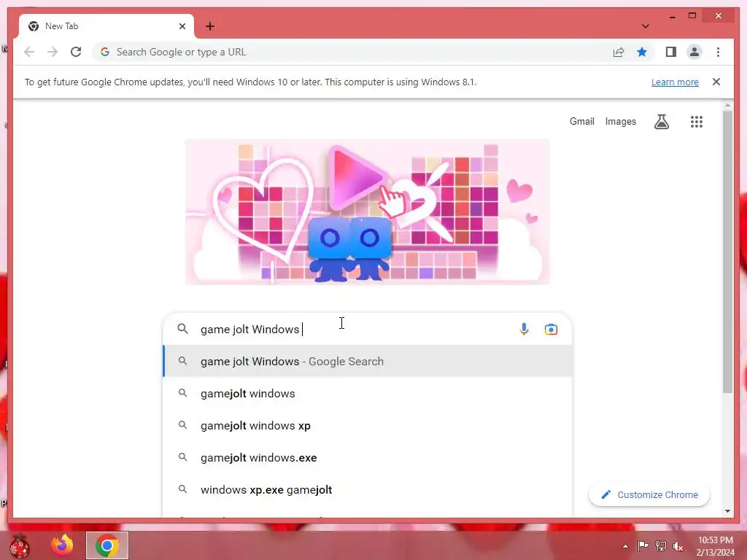Click the browser forward arrow

pos(53,52)
